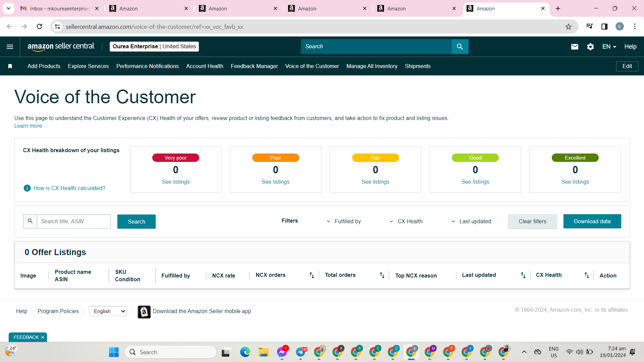Click the teal Search button
The image size is (644, 362).
pyautogui.click(x=137, y=222)
